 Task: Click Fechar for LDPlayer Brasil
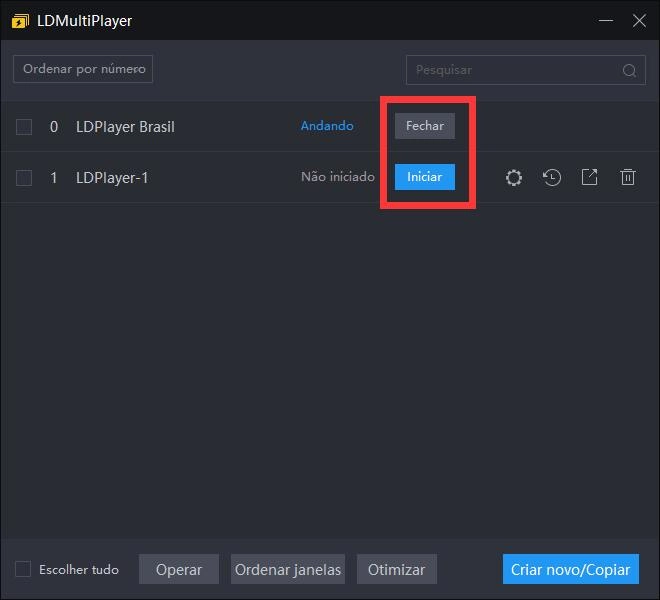(x=425, y=126)
